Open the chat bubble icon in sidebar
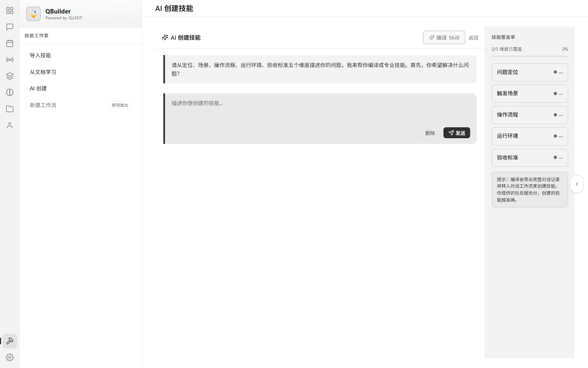588x368 pixels. point(10,27)
